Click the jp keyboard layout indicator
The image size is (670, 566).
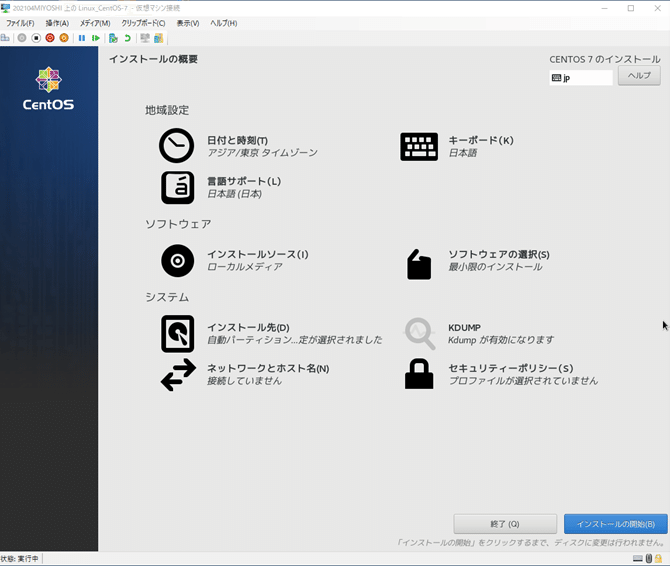581,78
